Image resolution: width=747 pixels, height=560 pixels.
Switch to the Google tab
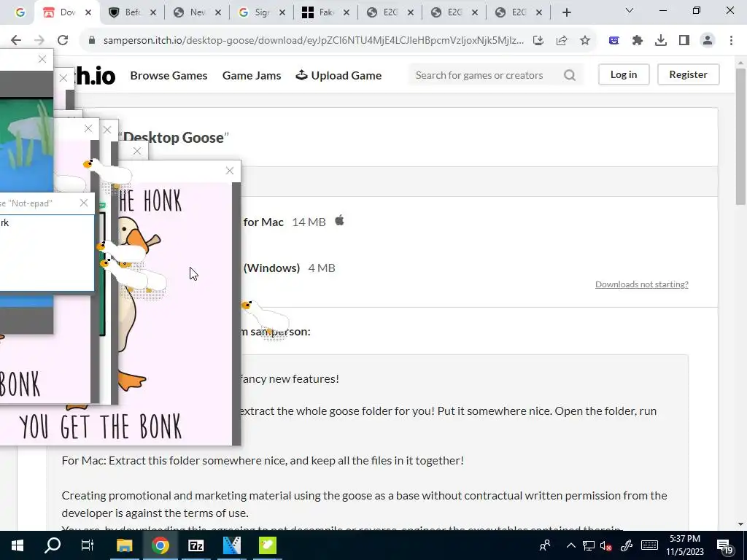tap(20, 12)
